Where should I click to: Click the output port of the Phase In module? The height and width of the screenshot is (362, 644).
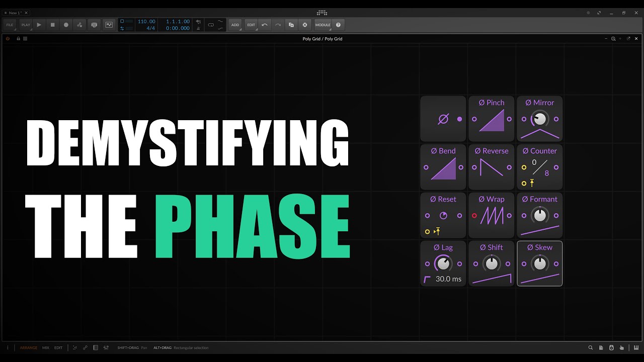point(459,119)
